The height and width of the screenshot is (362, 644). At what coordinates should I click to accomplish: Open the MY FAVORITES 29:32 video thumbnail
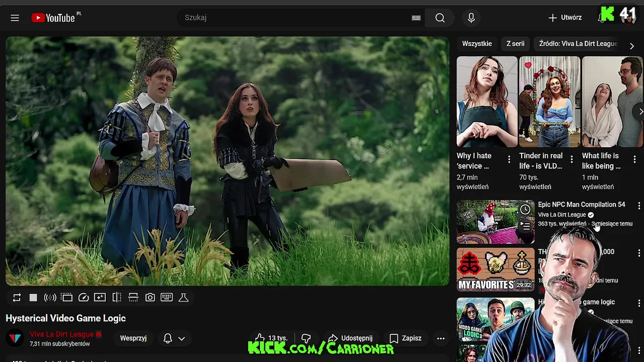point(496,269)
